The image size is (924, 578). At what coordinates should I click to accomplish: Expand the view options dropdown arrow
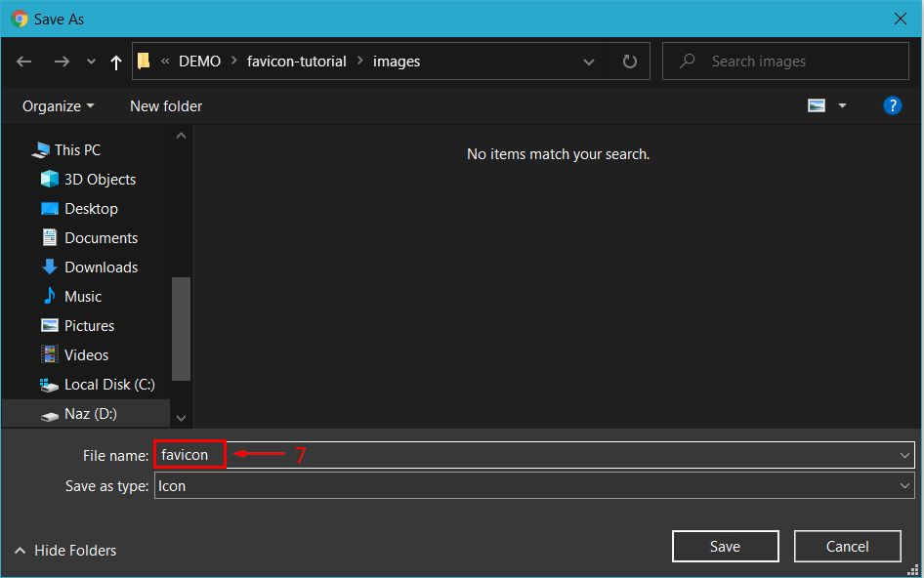click(842, 105)
